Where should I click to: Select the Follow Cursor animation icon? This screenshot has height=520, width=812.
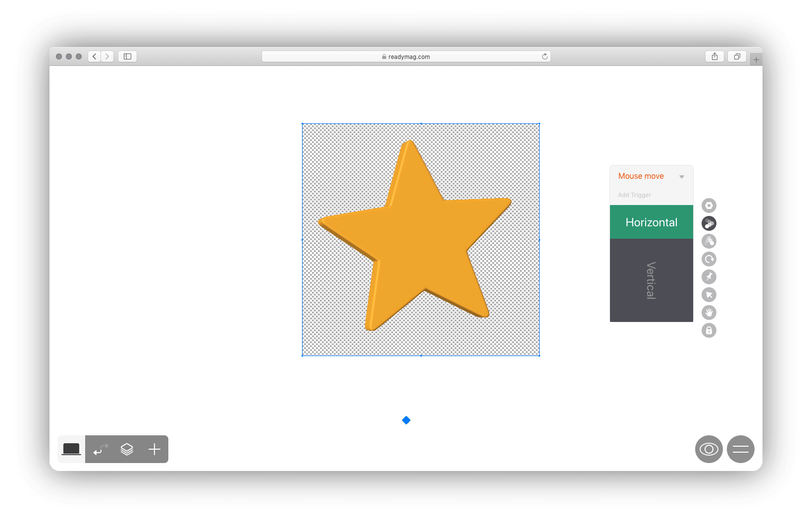pos(709,294)
